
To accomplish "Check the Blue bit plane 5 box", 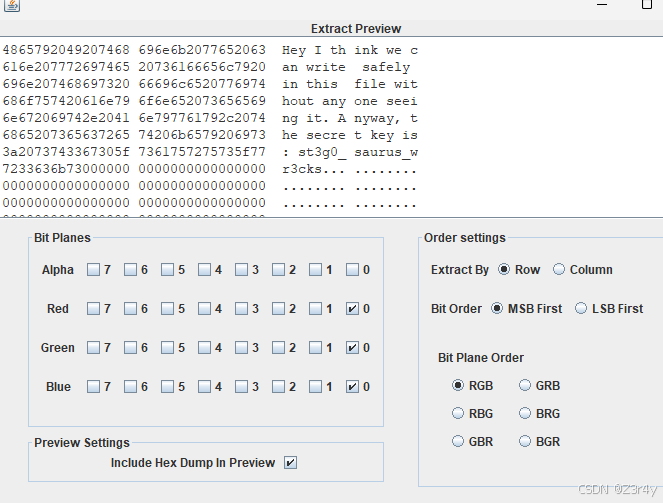I will tap(167, 386).
